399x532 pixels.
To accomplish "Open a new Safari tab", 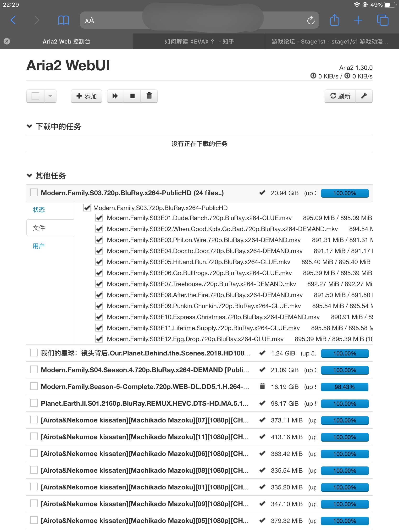I will [358, 20].
